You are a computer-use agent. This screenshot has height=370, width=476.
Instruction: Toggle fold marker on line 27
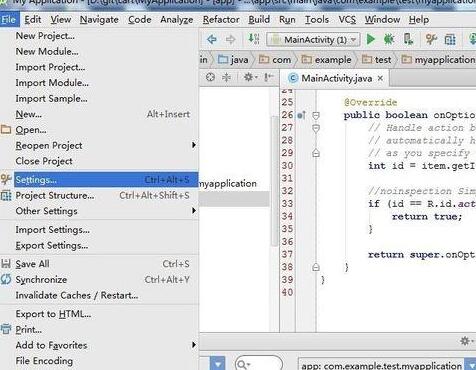[316, 128]
